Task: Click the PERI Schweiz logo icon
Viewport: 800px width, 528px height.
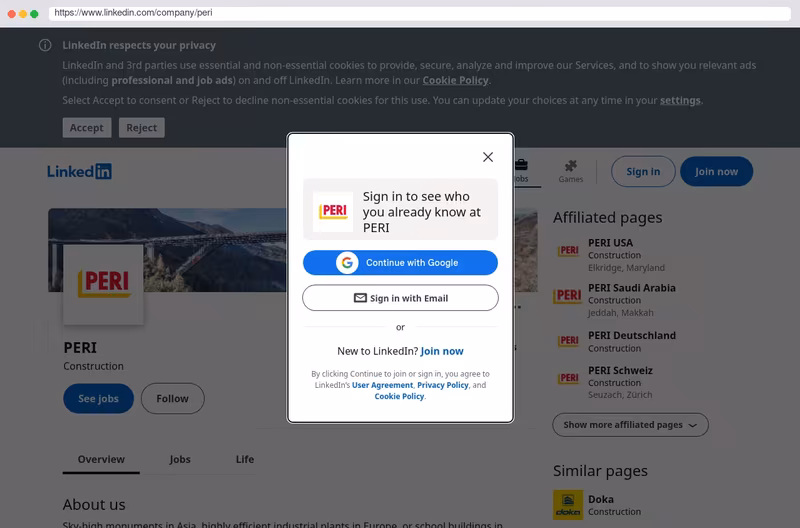Action: 568,378
